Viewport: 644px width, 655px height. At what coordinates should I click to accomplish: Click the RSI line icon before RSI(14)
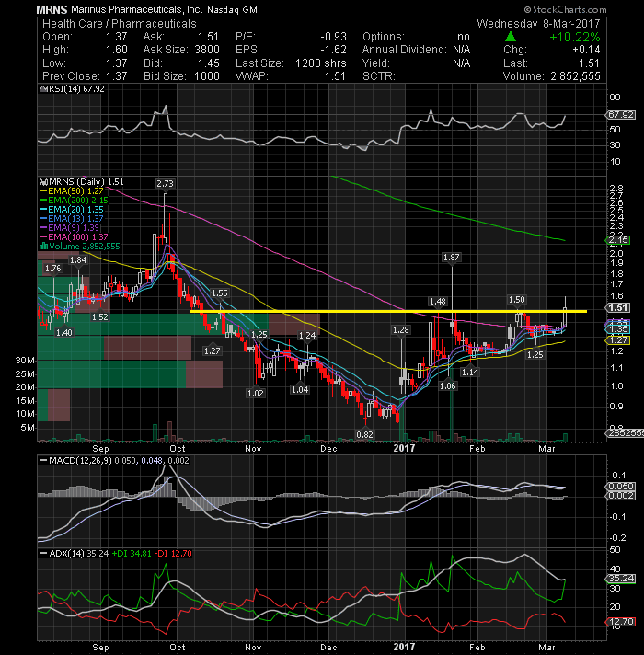coord(43,89)
